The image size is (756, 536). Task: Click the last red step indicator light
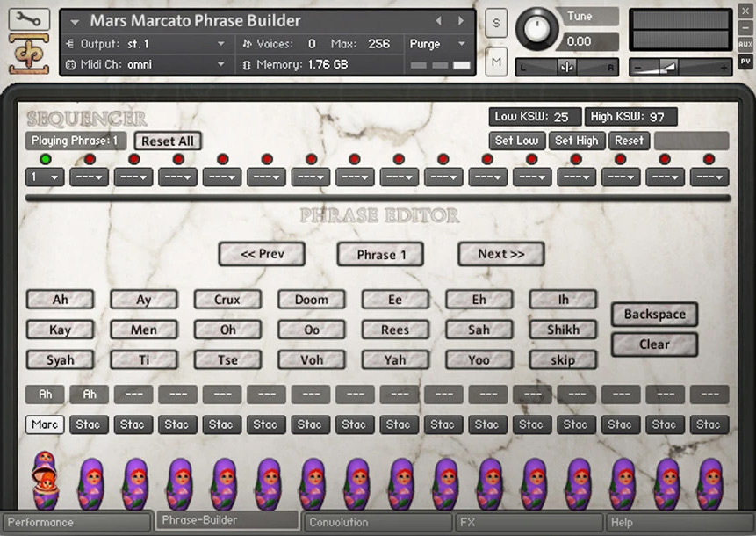click(x=709, y=159)
